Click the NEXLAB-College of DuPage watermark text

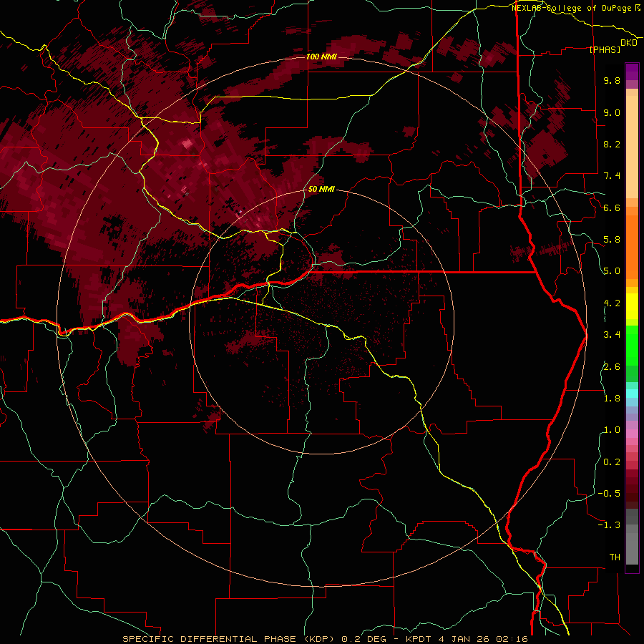(x=576, y=8)
